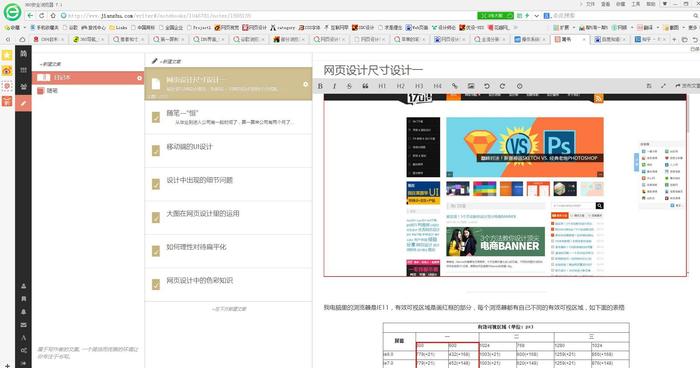This screenshot has width=700, height=368.
Task: Apply bold formatting in the editor
Action: [320, 86]
